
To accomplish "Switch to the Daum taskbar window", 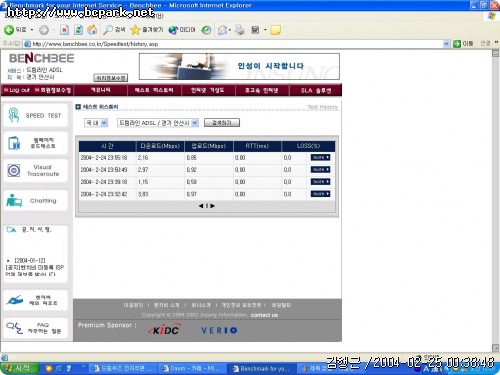I will (x=191, y=368).
